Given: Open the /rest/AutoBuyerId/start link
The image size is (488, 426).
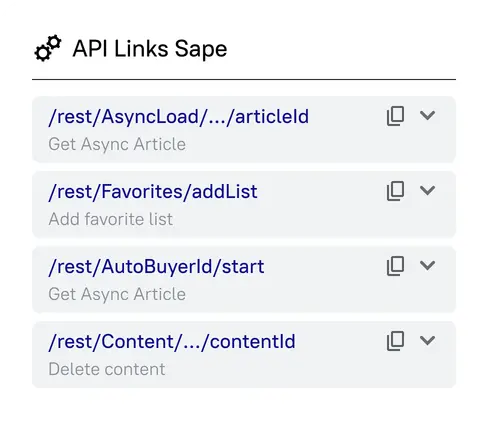Looking at the screenshot, I should [x=156, y=267].
